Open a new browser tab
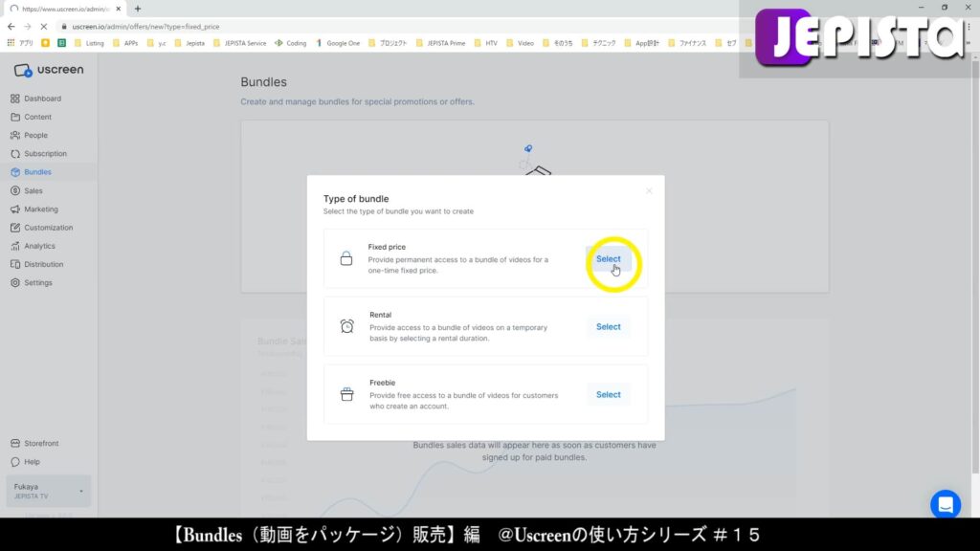Image resolution: width=980 pixels, height=551 pixels. (x=138, y=9)
